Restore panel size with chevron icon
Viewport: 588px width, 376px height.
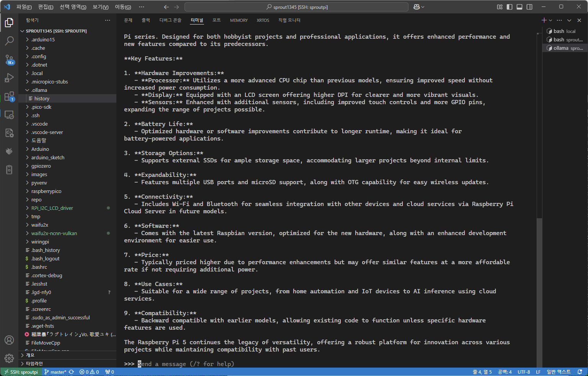[569, 20]
